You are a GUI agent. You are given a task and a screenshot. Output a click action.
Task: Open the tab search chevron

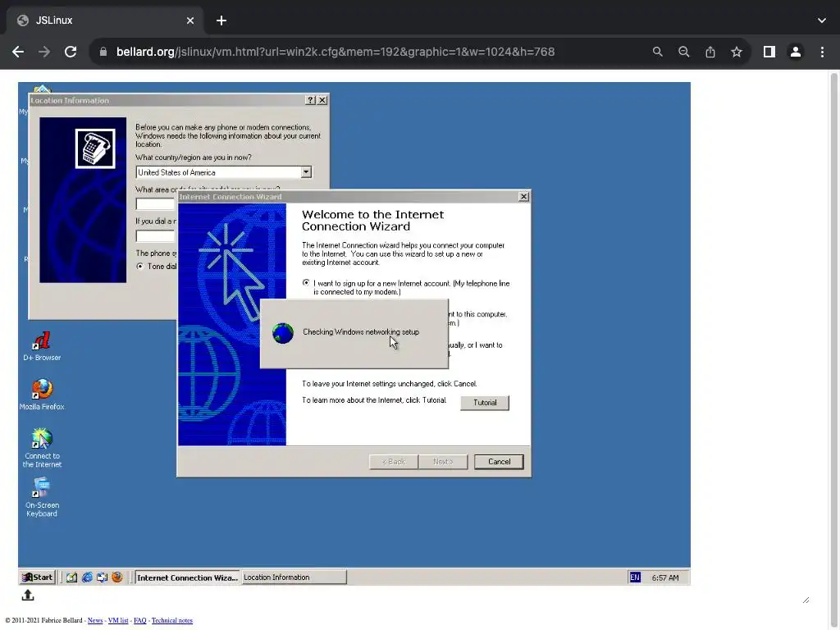click(x=822, y=21)
